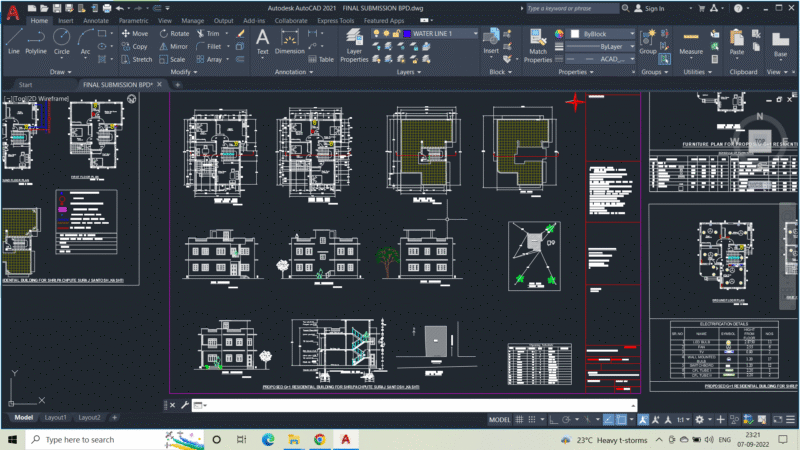Open a new drawing tab with plus
The width and height of the screenshot is (800, 450).
pyautogui.click(x=178, y=85)
